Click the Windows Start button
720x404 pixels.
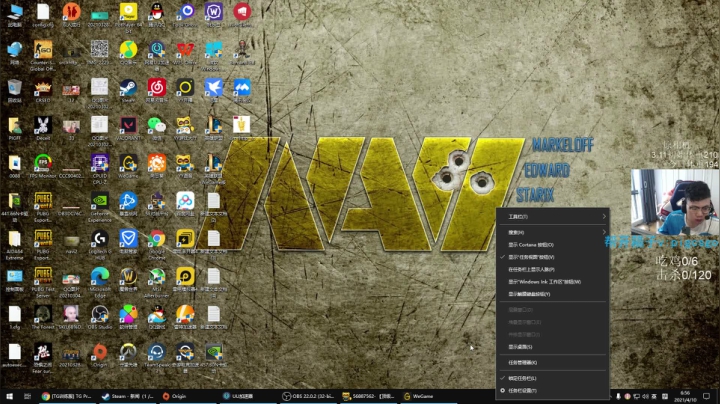(9, 396)
